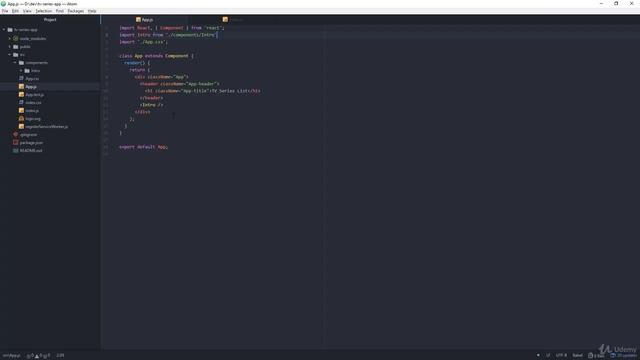Click the package.json file icon
Image resolution: width=640 pixels, height=360 pixels.
point(16,142)
